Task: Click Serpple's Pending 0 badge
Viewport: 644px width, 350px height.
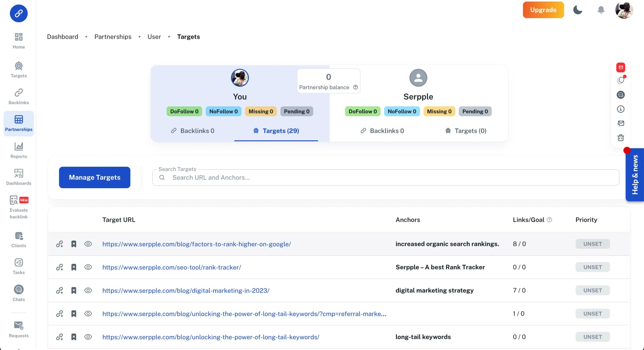Action: point(475,111)
